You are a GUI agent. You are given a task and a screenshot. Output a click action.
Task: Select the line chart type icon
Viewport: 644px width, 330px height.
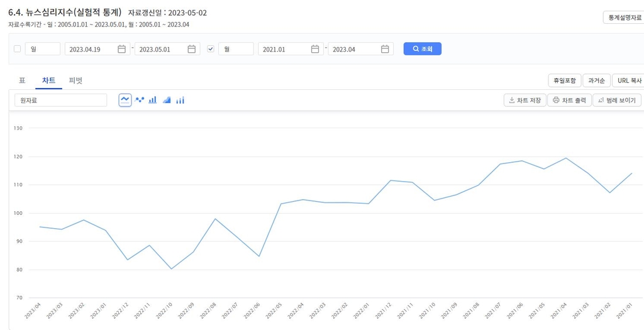pyautogui.click(x=125, y=100)
